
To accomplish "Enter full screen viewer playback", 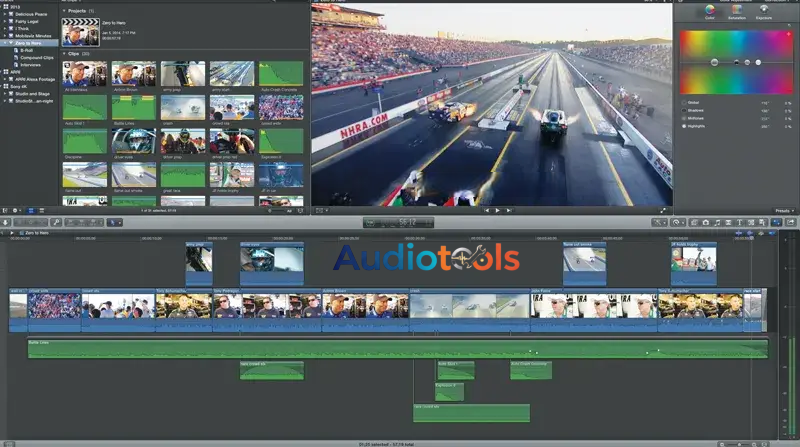I will click(663, 210).
